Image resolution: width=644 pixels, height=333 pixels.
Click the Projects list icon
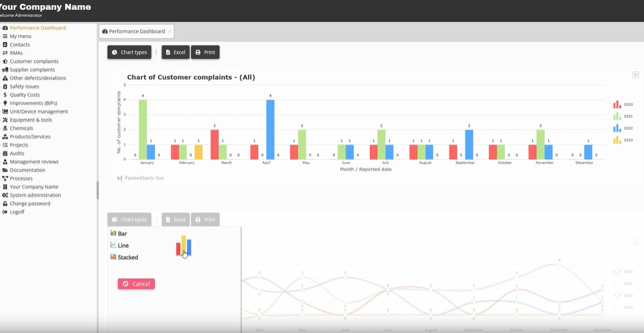tap(5, 145)
